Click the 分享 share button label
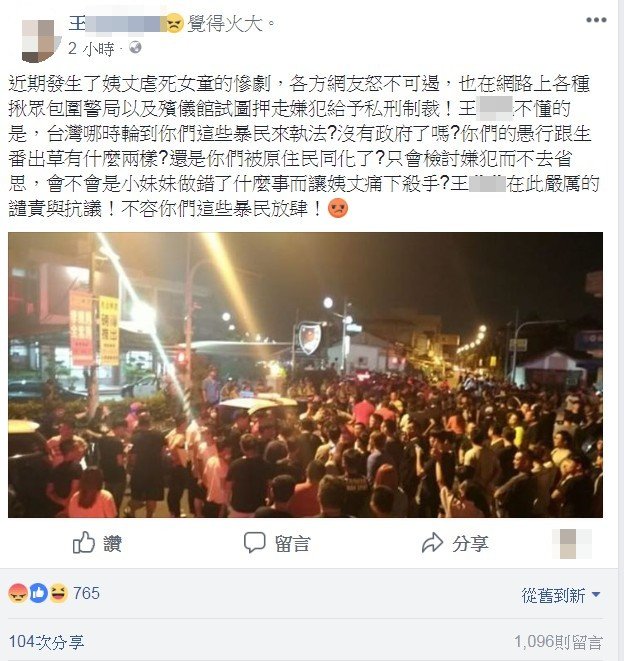The width and height of the screenshot is (624, 661). [471, 544]
